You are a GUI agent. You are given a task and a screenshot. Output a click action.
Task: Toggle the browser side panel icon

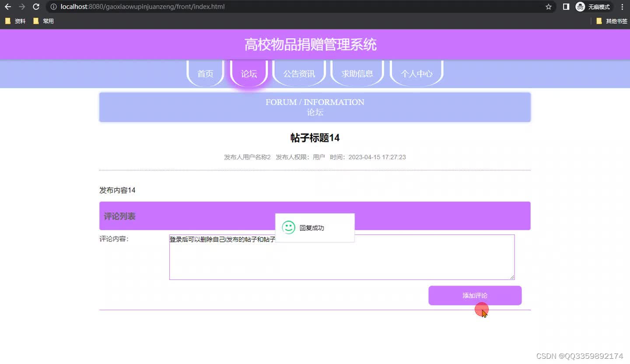(x=566, y=7)
